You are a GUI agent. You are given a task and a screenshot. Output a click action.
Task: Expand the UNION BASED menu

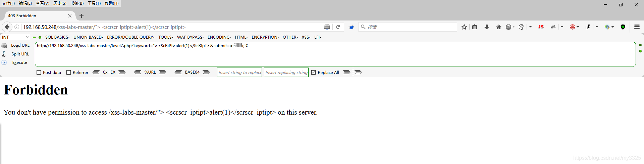click(88, 37)
